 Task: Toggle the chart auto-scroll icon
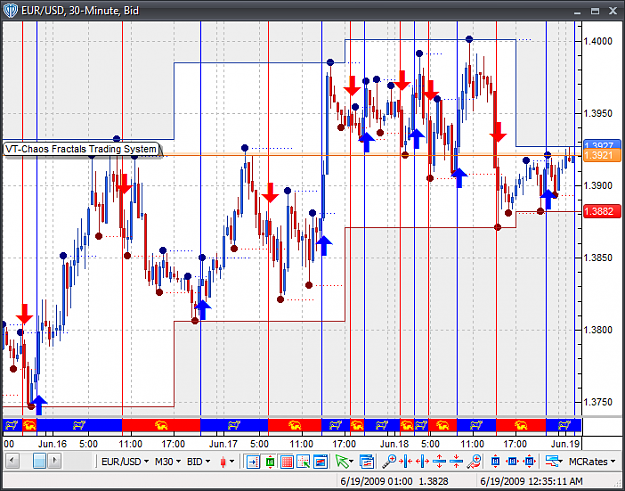tap(253, 462)
